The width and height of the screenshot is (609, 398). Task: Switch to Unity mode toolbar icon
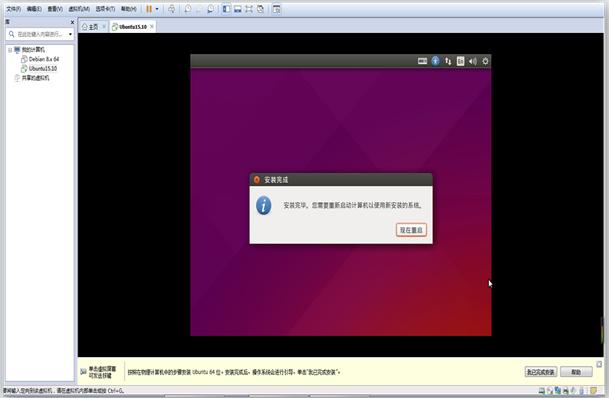[x=260, y=9]
